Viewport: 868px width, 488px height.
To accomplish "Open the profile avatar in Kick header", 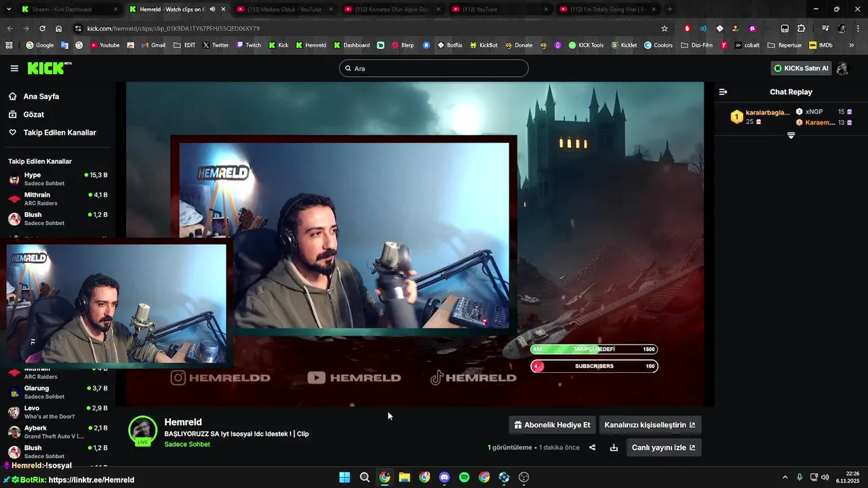I will (x=842, y=68).
